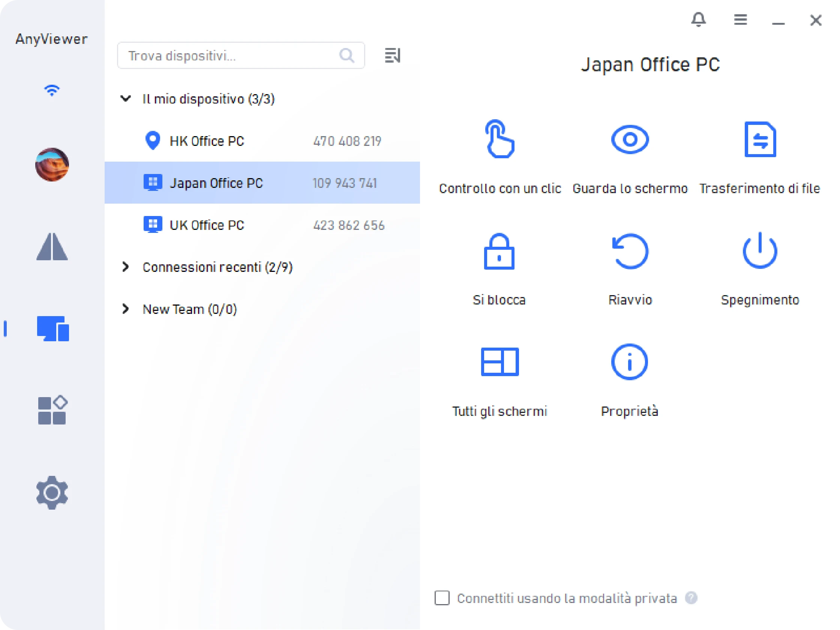
Task: Click the One-click control hand icon
Action: (499, 139)
